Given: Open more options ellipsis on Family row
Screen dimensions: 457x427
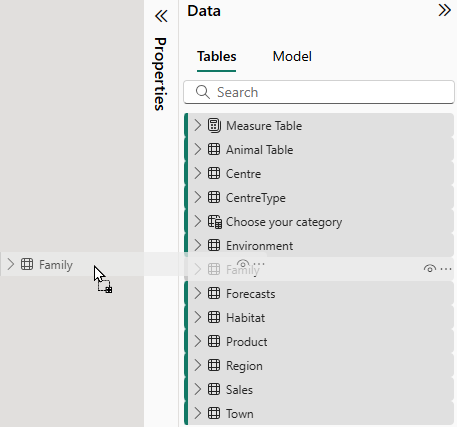Looking at the screenshot, I should click(446, 269).
